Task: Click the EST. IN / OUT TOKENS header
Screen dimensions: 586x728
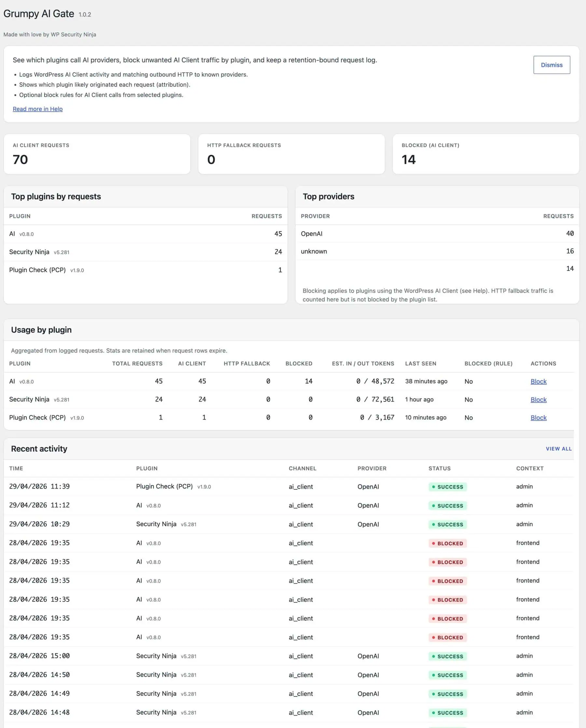Action: pos(363,363)
